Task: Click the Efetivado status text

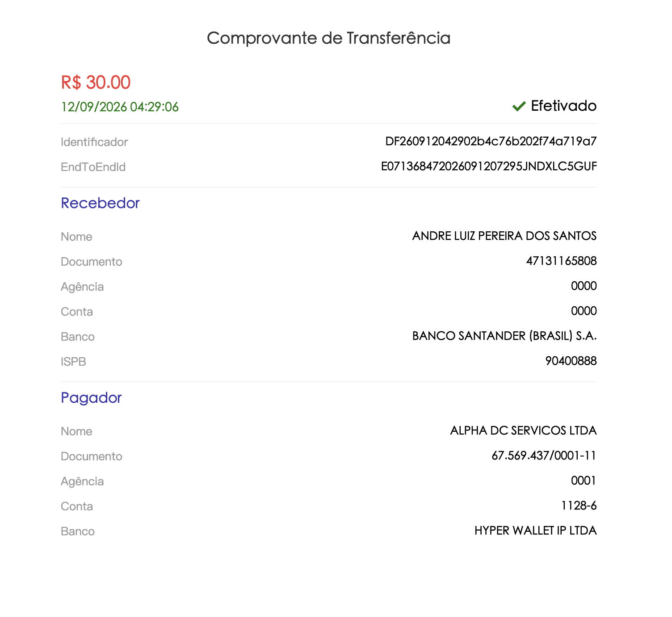Action: 563,106
